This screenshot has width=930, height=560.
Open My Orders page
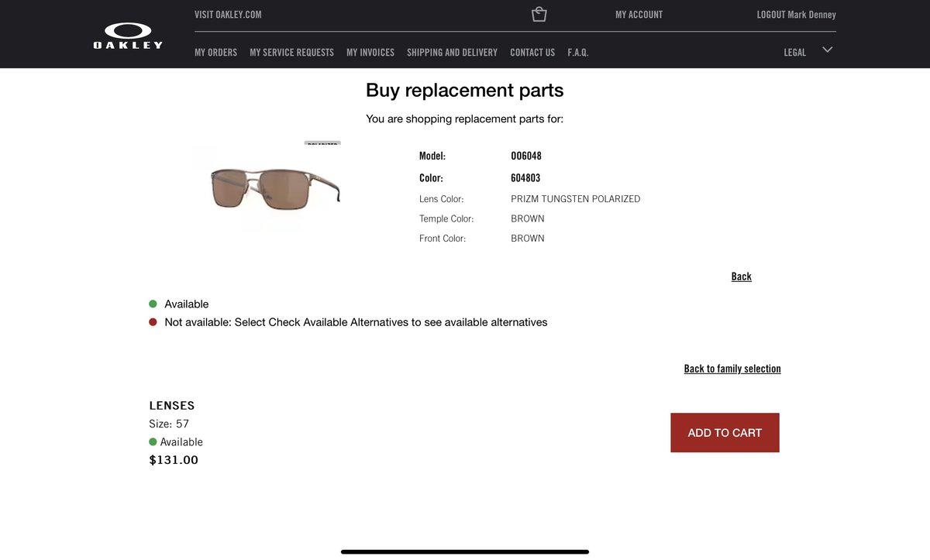click(215, 53)
